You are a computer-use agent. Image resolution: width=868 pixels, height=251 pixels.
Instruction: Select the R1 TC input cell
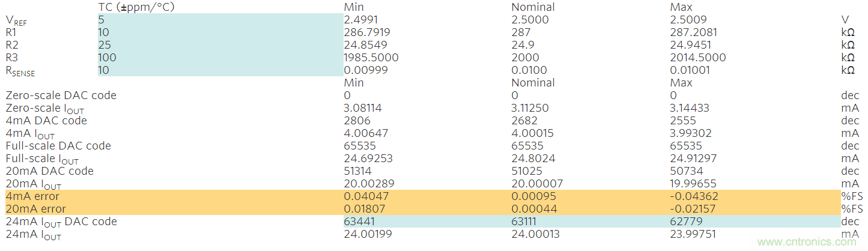220,32
